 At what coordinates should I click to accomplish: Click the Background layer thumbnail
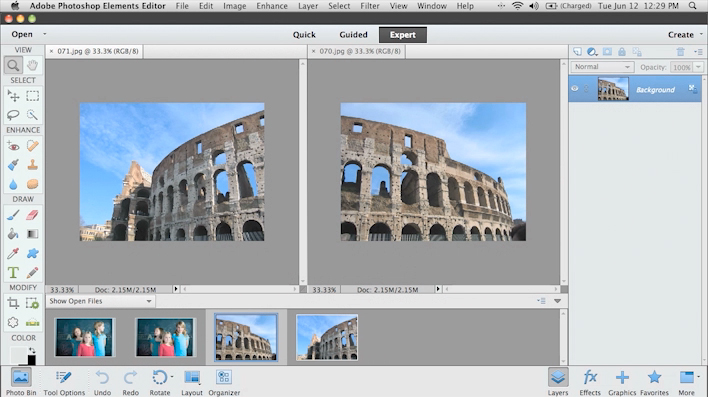(x=613, y=89)
